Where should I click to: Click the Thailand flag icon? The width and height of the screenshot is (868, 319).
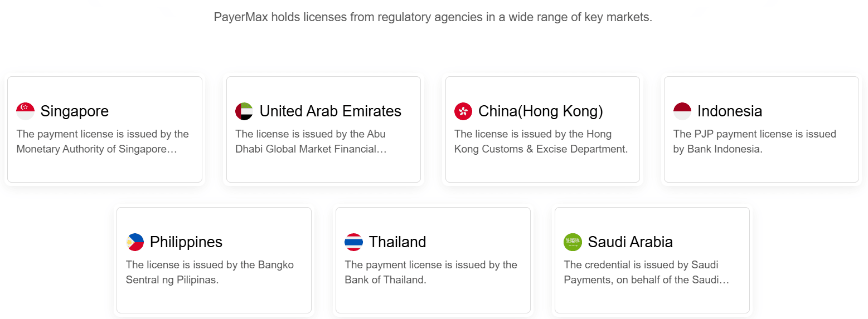[354, 242]
